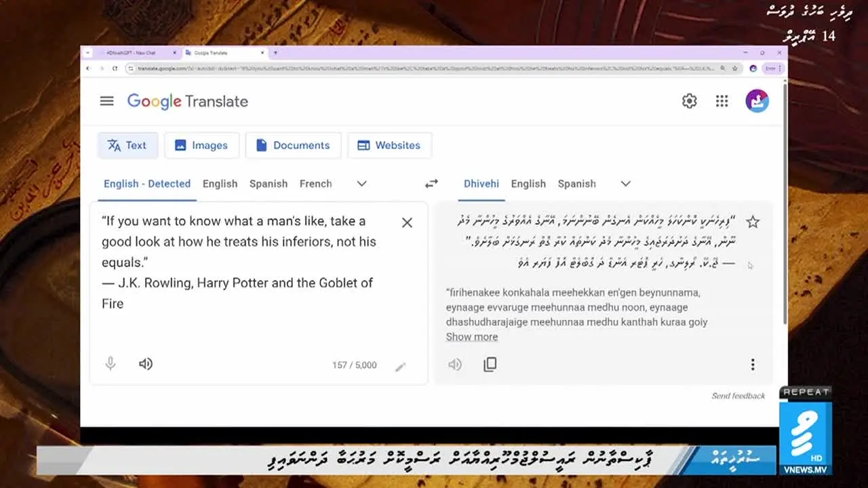Copy the translation to clipboard
Viewport: 868px width, 488px height.
(x=490, y=365)
